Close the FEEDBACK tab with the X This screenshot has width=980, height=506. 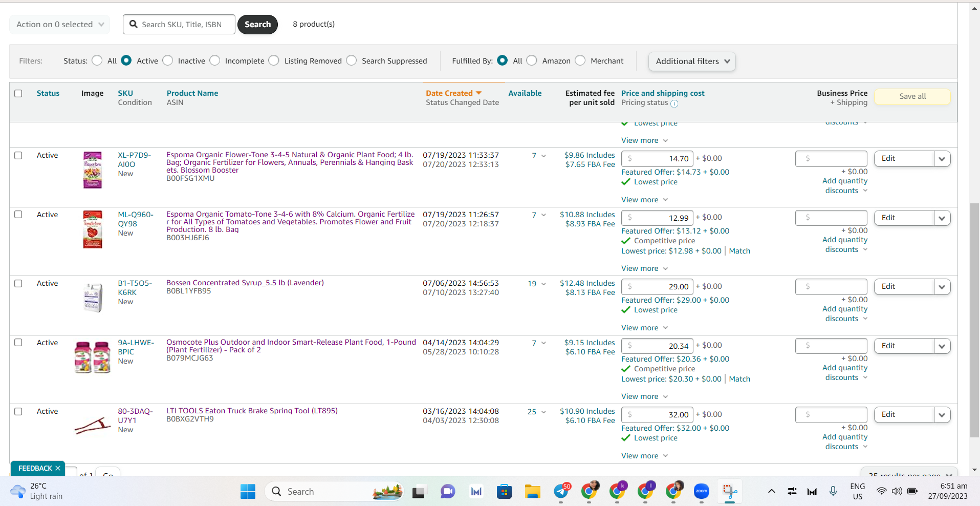tap(58, 468)
